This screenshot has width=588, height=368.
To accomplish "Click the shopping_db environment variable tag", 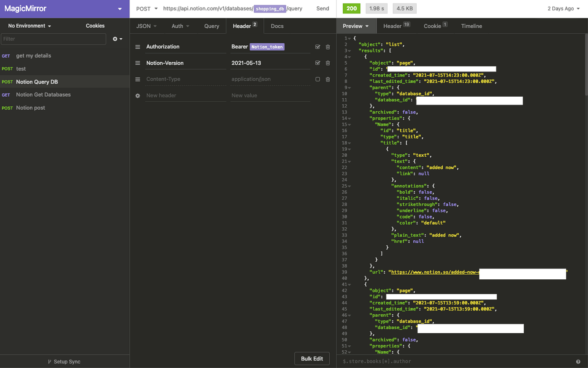I will [270, 9].
